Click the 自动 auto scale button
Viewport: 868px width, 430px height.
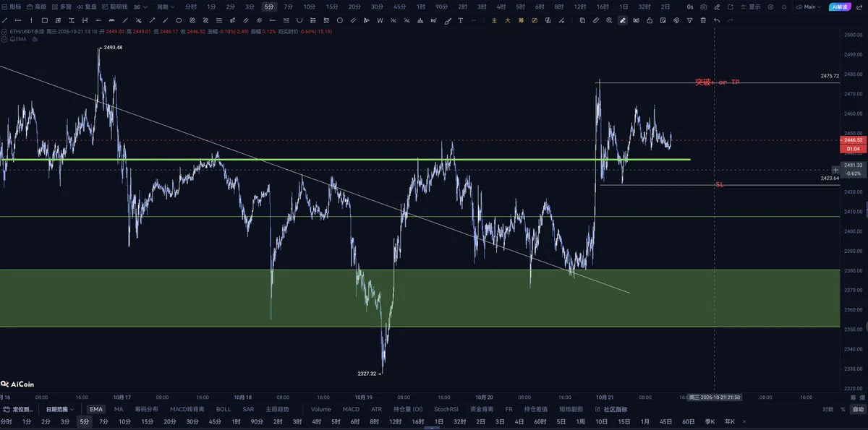click(x=858, y=409)
